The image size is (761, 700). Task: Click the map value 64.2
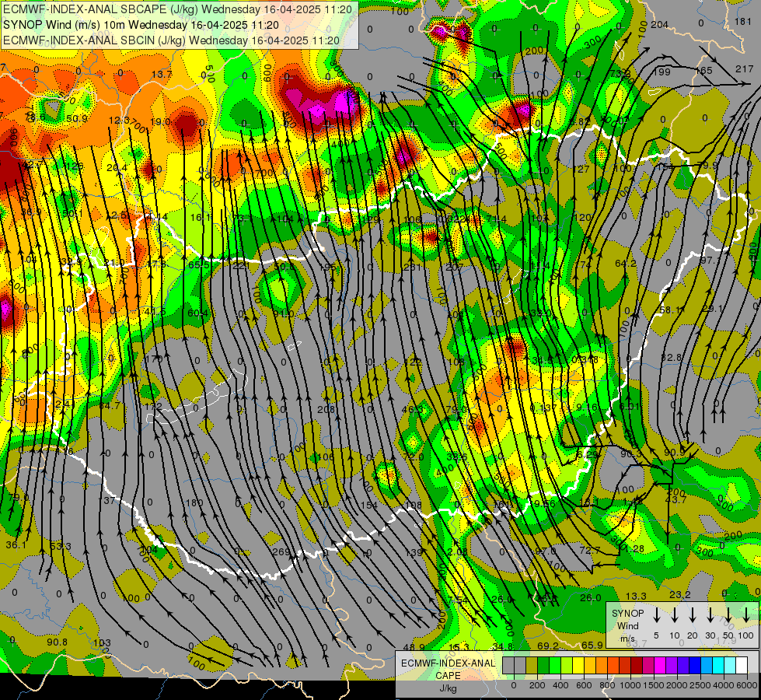click(626, 264)
